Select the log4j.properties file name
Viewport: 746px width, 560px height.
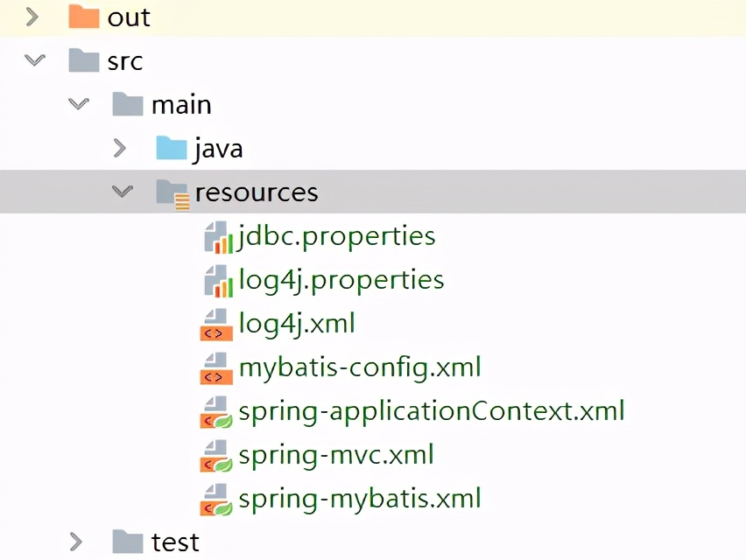[341, 281]
